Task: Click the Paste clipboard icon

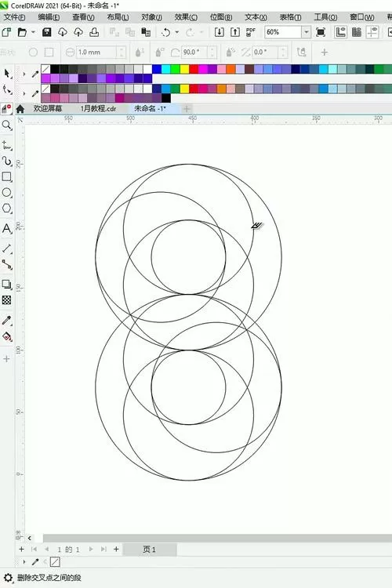Action: tap(146, 32)
